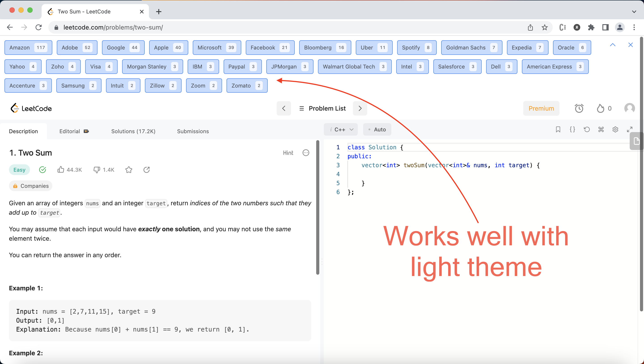Open the Problem List menu

(x=322, y=108)
